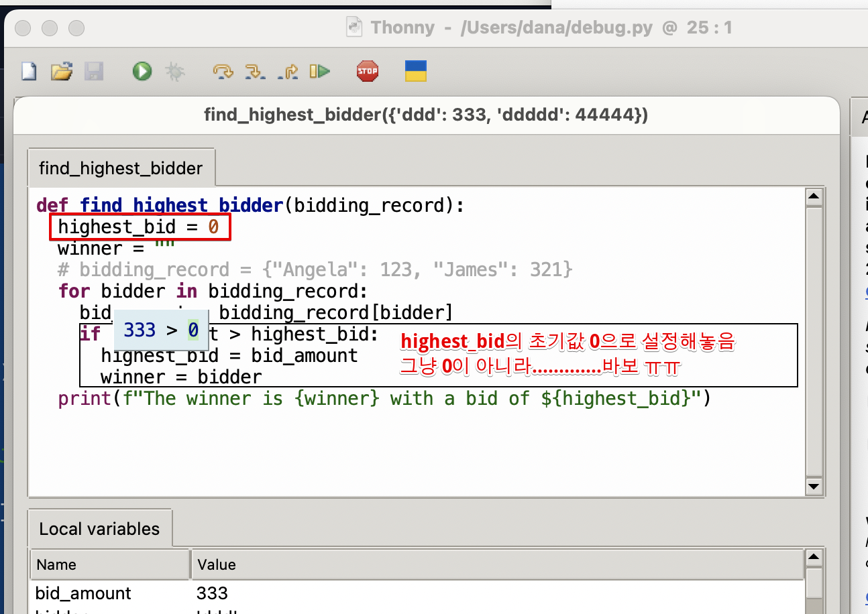Image resolution: width=868 pixels, height=614 pixels.
Task: Click the document proxy icon in the title bar
Action: click(x=354, y=27)
